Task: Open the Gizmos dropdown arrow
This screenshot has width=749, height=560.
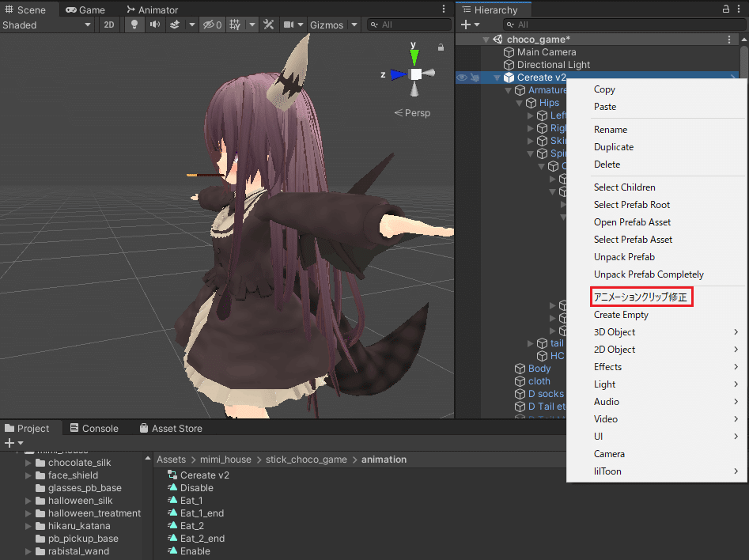Action: (354, 25)
